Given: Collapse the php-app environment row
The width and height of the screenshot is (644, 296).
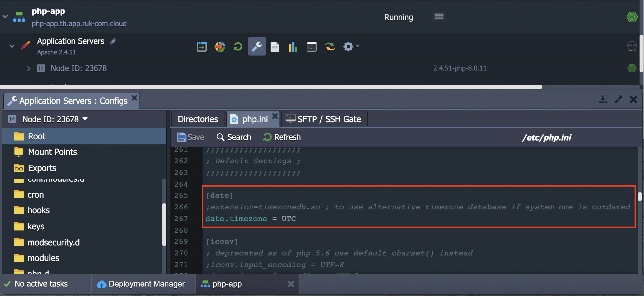Looking at the screenshot, I should pos(5,17).
